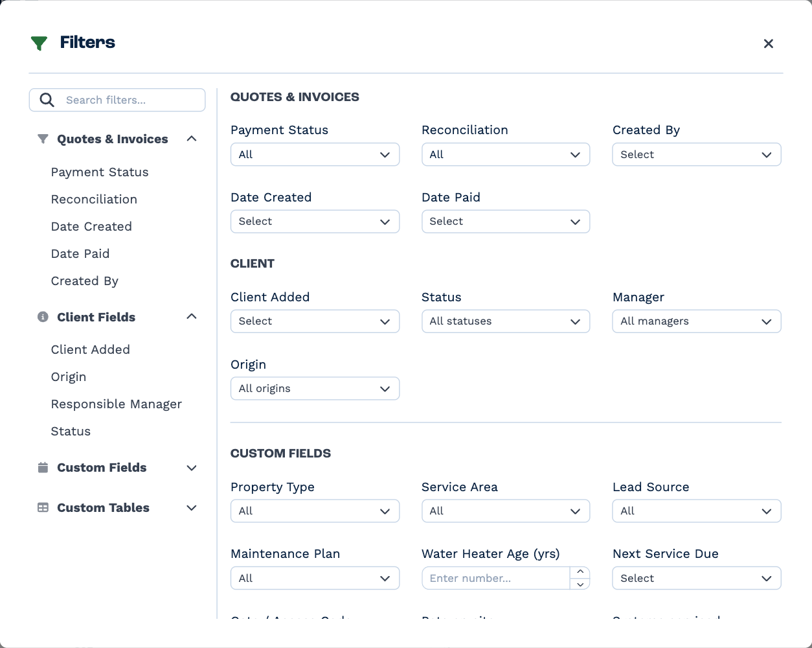
Task: Open the Date Created dropdown
Action: 315,222
